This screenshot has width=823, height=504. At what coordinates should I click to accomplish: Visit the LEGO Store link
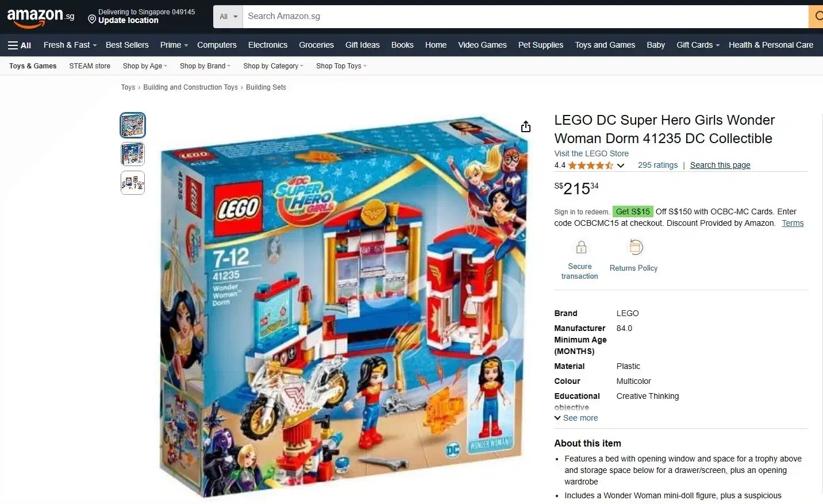[x=591, y=153]
